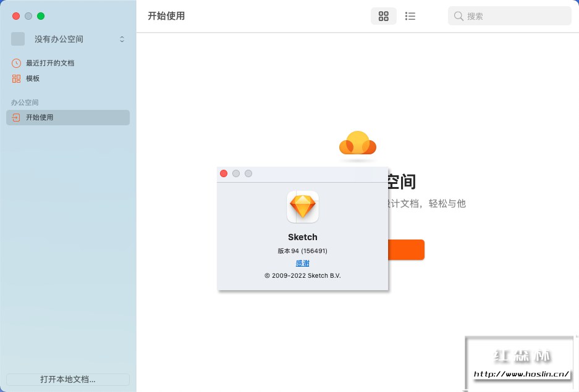Focus the 搜索 search field
579x392 pixels.
(509, 16)
